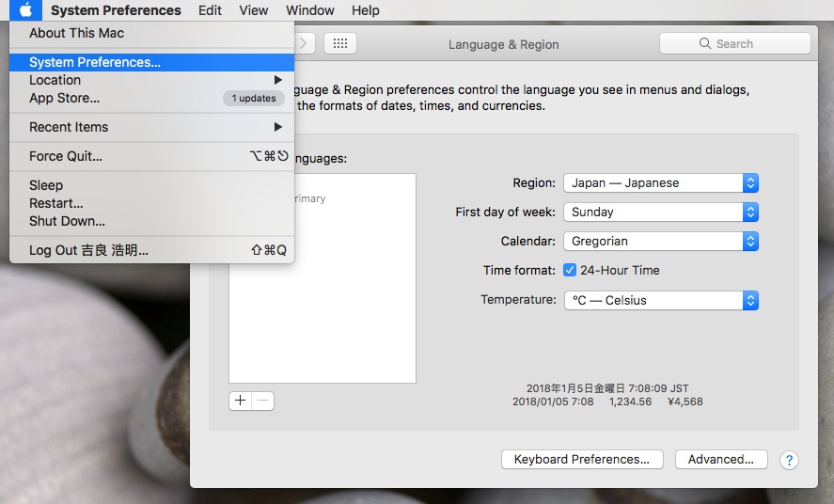
Task: Select Sleep from the Apple menu
Action: 151,185
